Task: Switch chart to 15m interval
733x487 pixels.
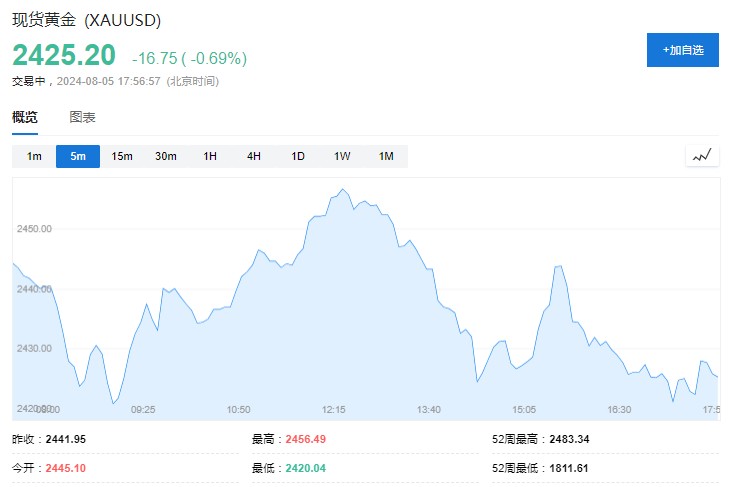Action: 122,156
